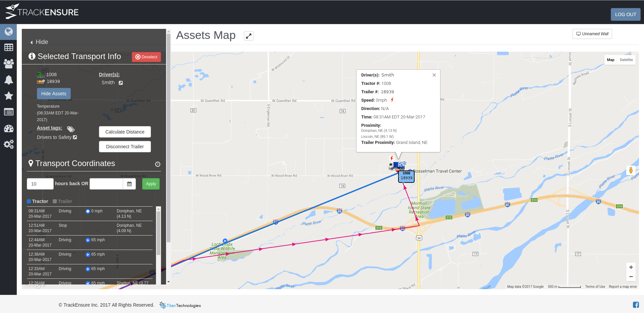
Task: Open driver Smith external link icon
Action: pyautogui.click(x=121, y=83)
